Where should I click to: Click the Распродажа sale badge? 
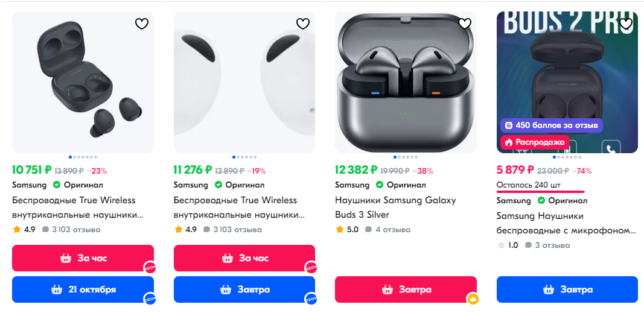coord(535,142)
